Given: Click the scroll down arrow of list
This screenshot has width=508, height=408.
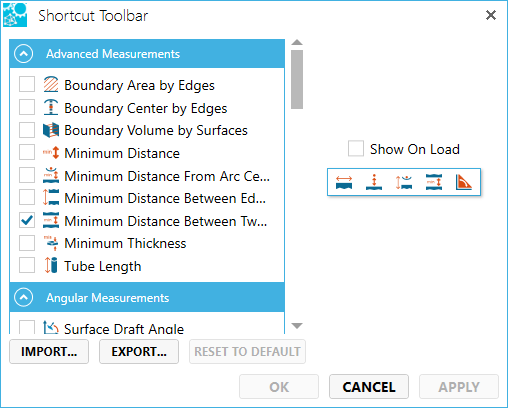Looking at the screenshot, I should coord(297,326).
